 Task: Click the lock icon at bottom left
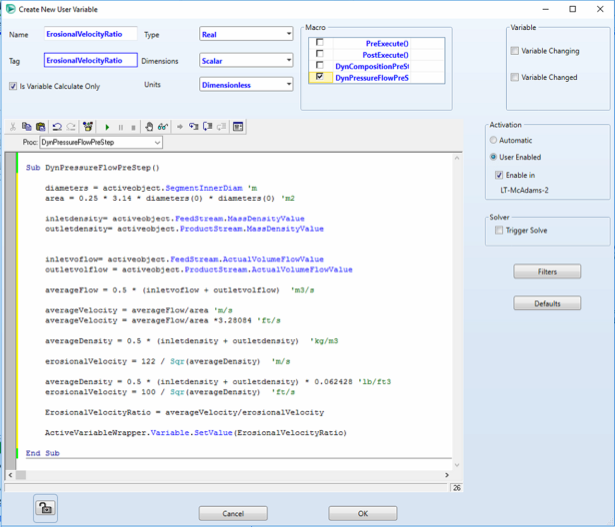45,508
